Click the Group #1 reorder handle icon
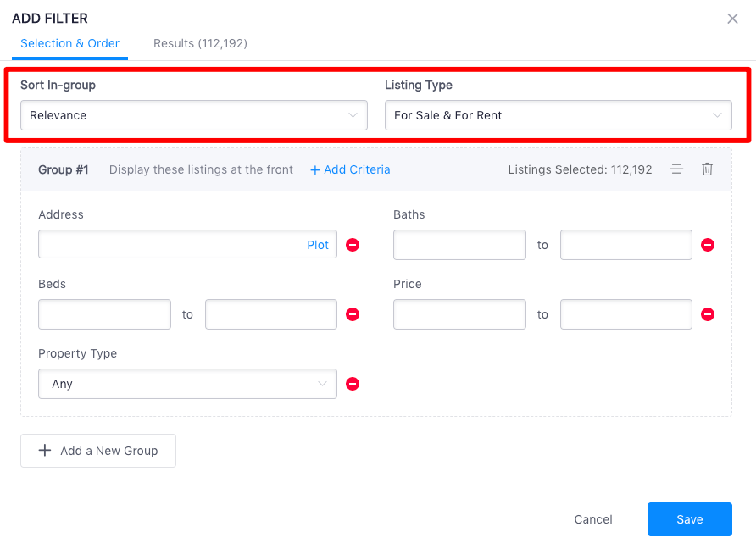 676,169
